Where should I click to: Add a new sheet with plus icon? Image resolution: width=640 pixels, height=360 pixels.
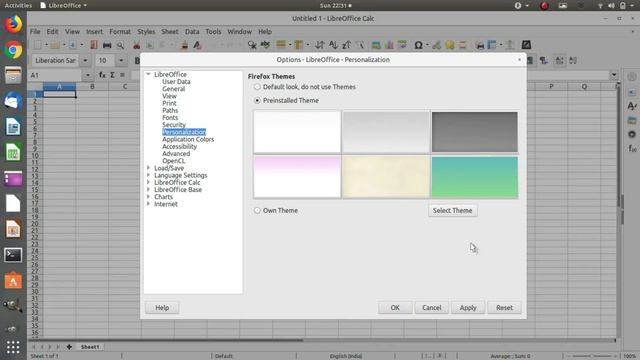point(69,347)
